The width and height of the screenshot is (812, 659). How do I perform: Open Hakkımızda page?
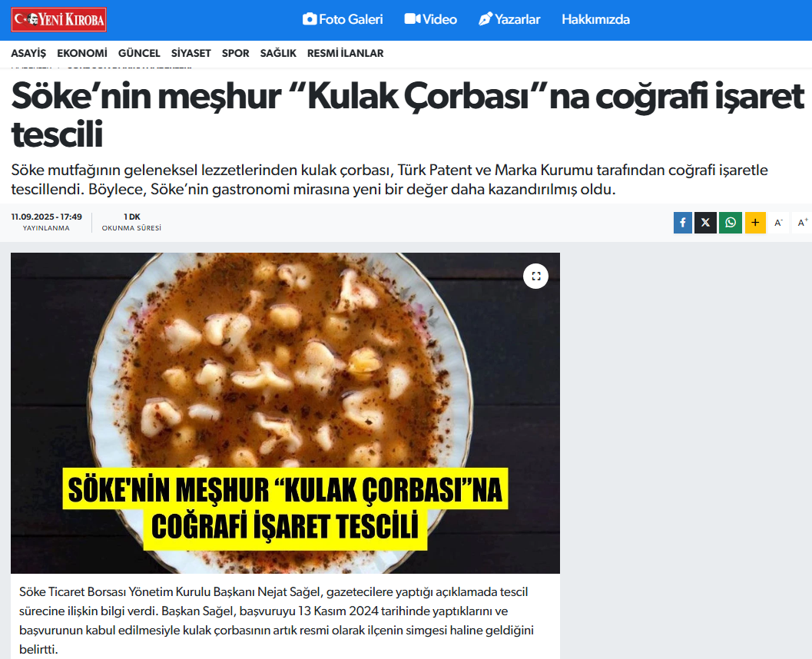[595, 20]
